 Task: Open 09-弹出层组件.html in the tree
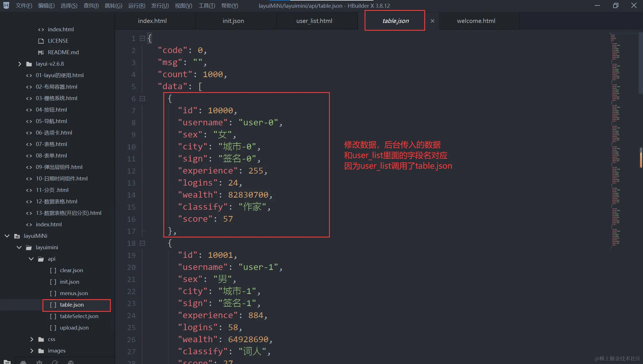pyautogui.click(x=59, y=167)
